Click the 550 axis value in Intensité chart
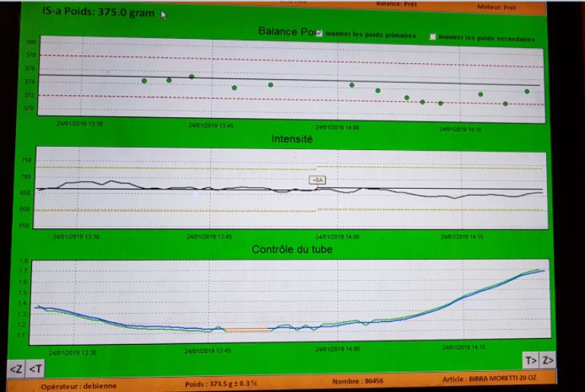 [24, 225]
